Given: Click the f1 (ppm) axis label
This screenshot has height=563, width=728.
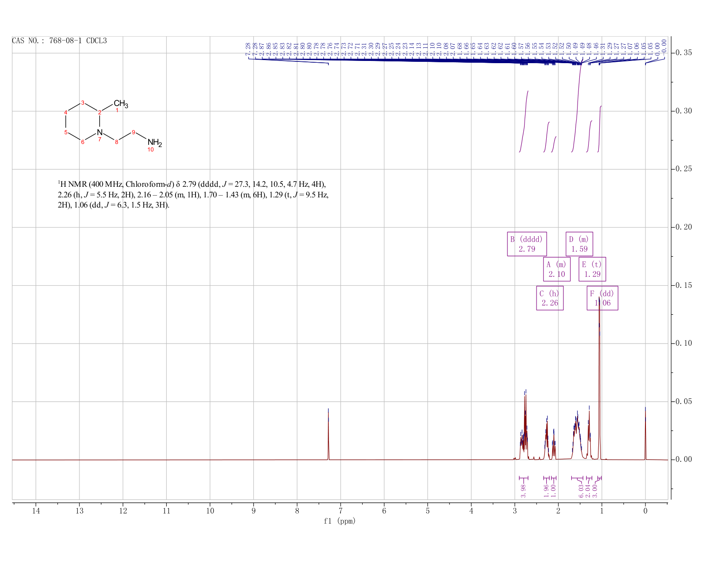Looking at the screenshot, I should (x=340, y=521).
